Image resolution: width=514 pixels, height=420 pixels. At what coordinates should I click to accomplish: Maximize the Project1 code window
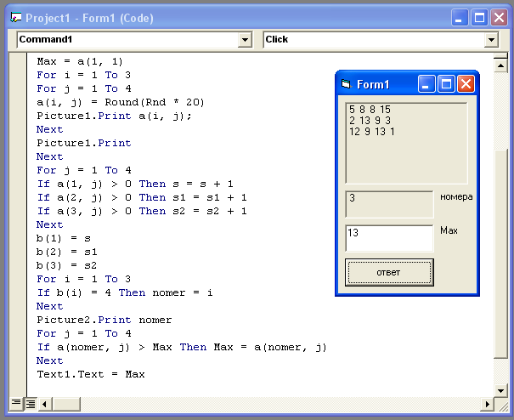pyautogui.click(x=479, y=17)
